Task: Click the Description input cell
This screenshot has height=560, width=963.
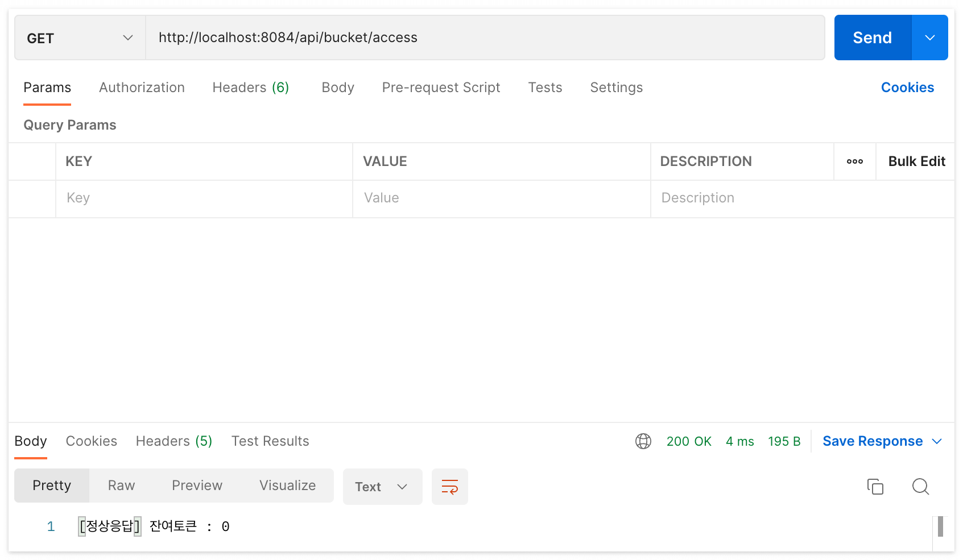Action: coord(803,198)
